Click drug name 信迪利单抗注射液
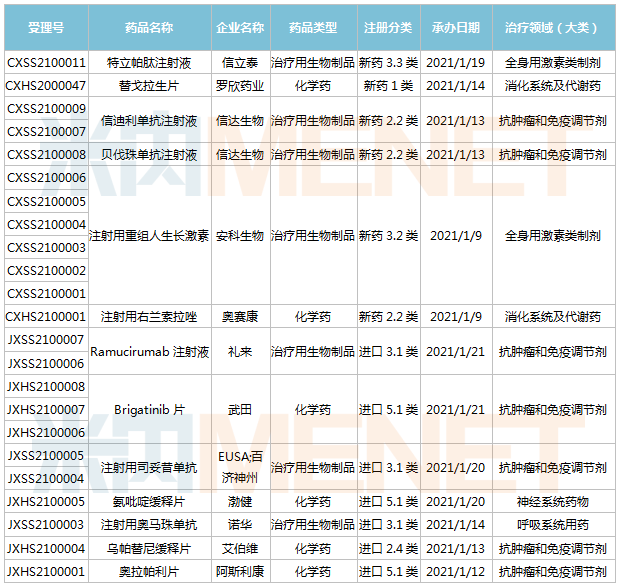 pyautogui.click(x=149, y=121)
